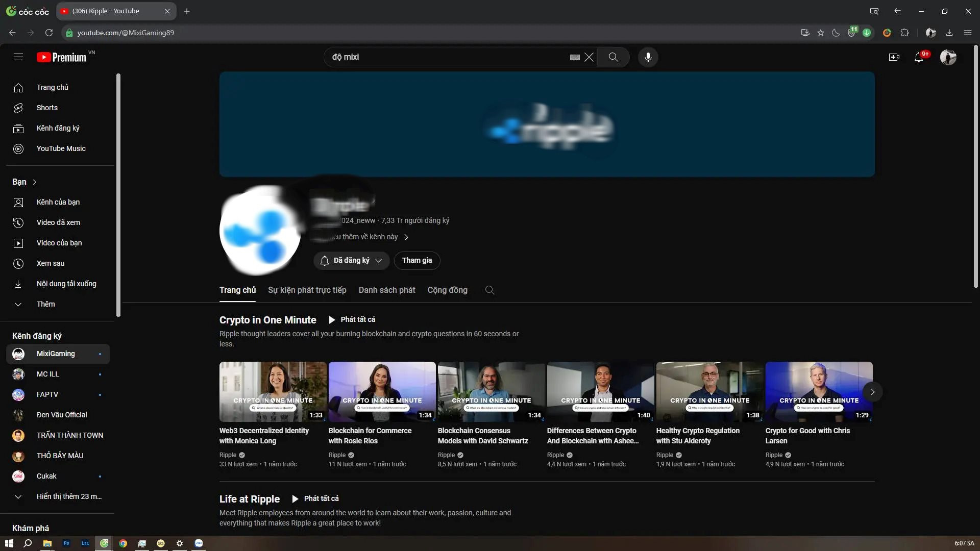This screenshot has height=551, width=980.
Task: Click the Tham gia channel button
Action: click(x=416, y=260)
